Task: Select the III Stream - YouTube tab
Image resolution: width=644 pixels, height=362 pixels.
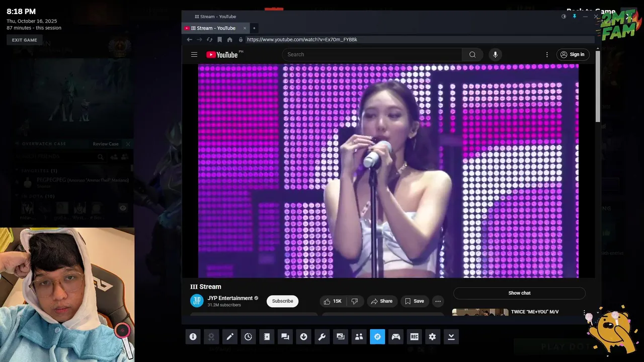Action: [213, 28]
